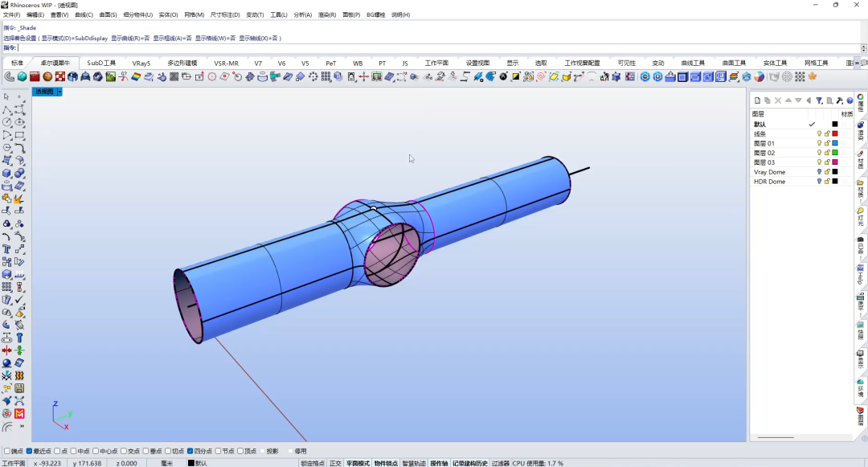Viewport: 868px width, 467px height.
Task: Click the orange sphere icon in toolbar
Action: point(47,77)
